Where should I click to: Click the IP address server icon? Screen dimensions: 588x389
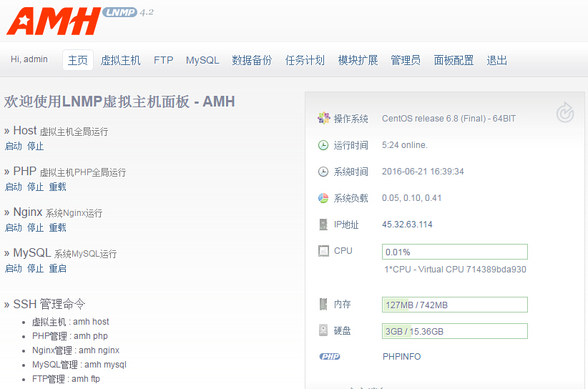pos(323,225)
